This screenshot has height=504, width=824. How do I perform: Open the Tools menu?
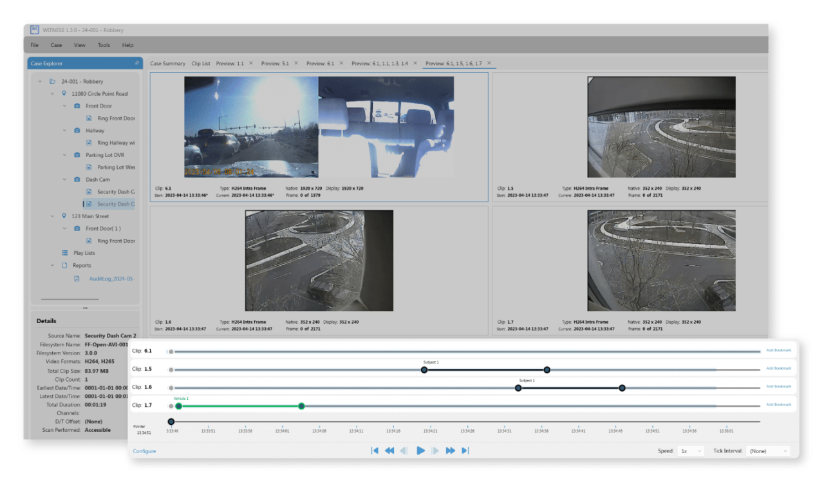click(x=104, y=45)
